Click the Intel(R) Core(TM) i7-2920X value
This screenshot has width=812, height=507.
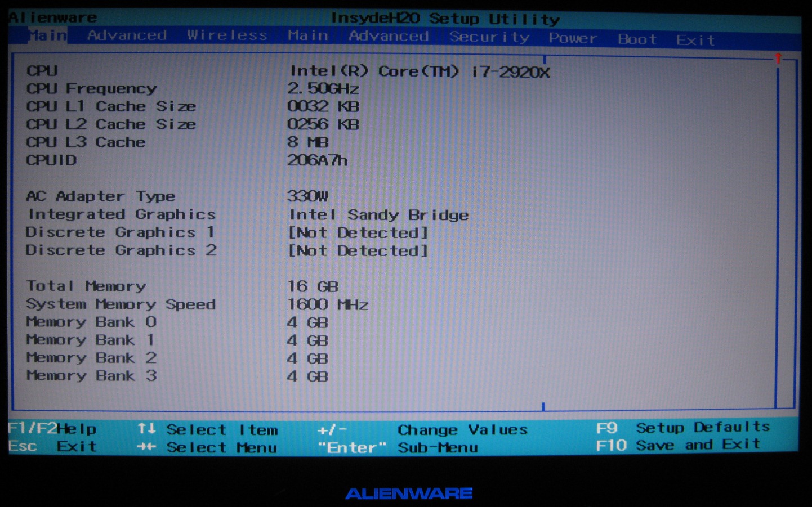tap(419, 71)
